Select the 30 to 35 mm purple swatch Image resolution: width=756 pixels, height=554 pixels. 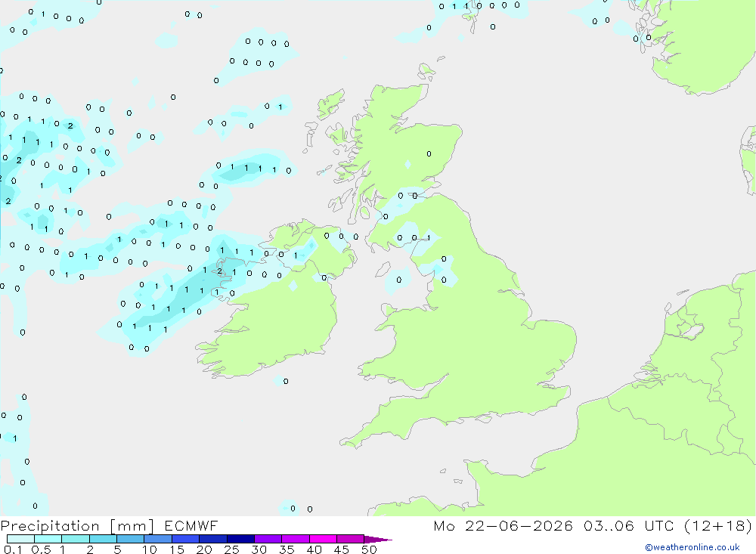coord(268,539)
